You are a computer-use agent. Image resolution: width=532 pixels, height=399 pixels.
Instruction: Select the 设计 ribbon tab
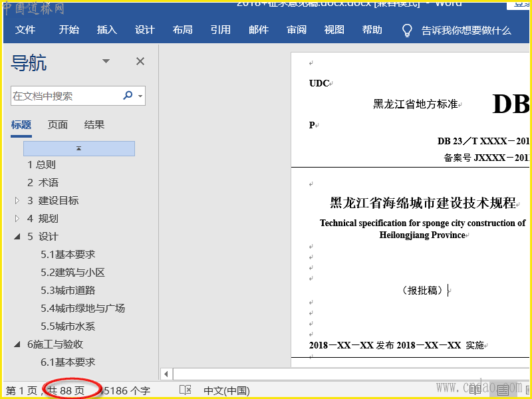point(145,30)
